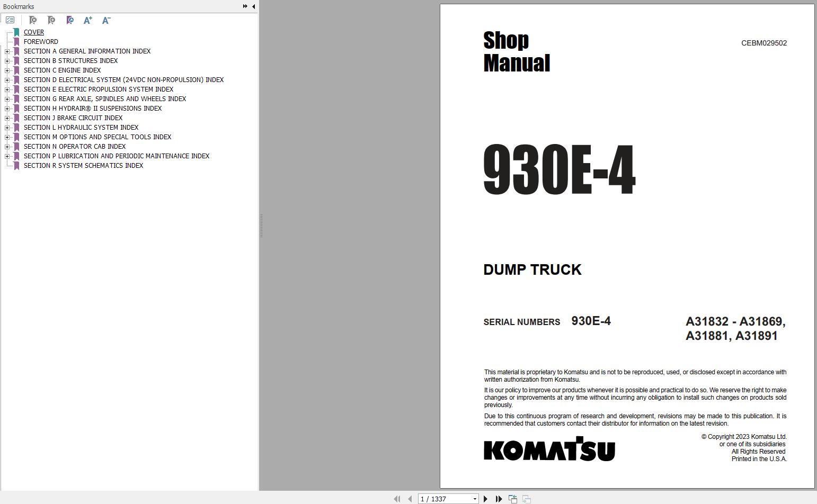Select SECTION L HYDRAULIC SYSTEM INDEX bookmark
Screen dimensions: 817x504
[x=81, y=128]
